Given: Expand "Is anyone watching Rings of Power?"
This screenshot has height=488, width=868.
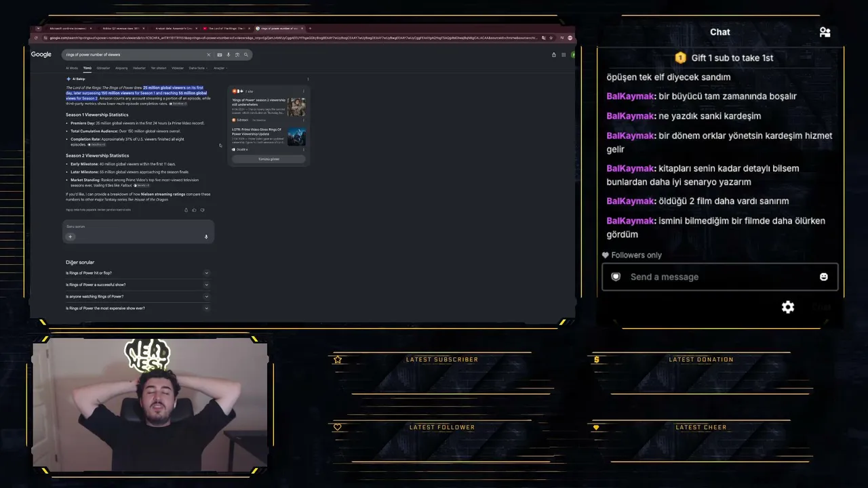Looking at the screenshot, I should coord(138,296).
